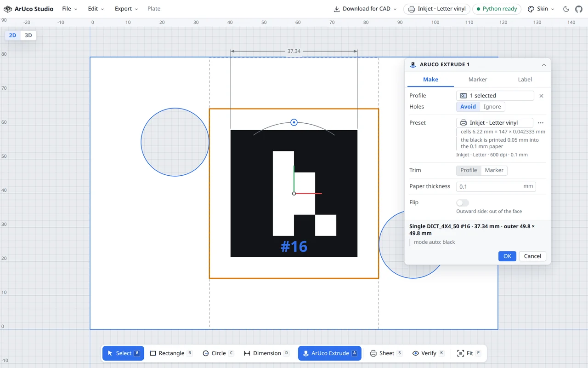588x368 pixels.
Task: Click the Cancel button
Action: click(x=532, y=256)
